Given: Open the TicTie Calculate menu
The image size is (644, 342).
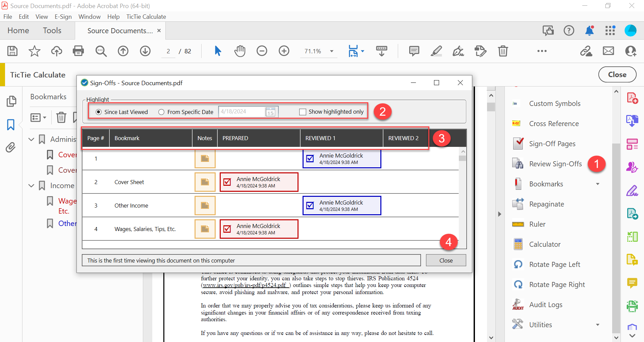Looking at the screenshot, I should tap(146, 17).
